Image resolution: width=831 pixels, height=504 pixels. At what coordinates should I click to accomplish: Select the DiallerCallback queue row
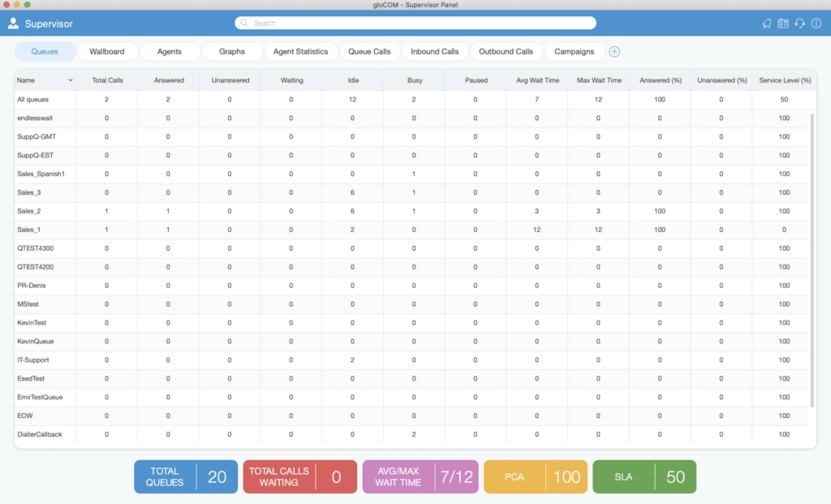(x=411, y=434)
